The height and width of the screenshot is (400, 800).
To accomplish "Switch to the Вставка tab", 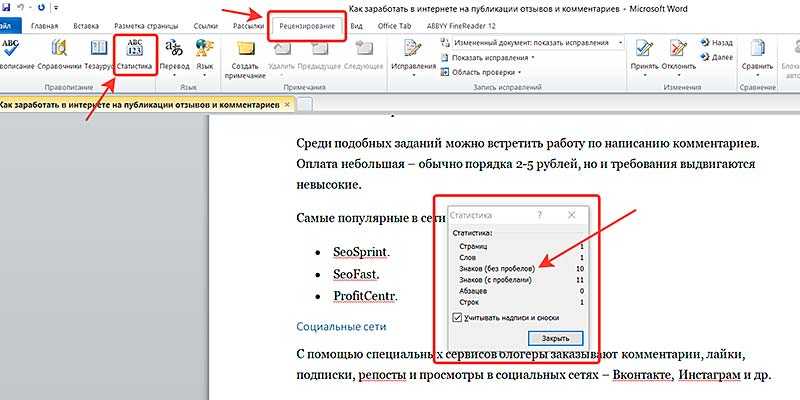I will tap(86, 26).
